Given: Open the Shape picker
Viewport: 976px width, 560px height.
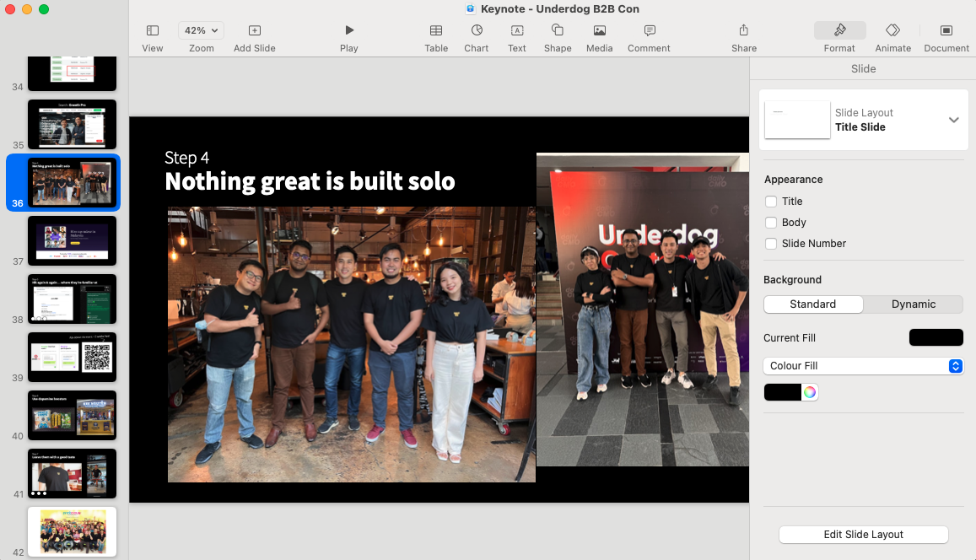Looking at the screenshot, I should pyautogui.click(x=558, y=30).
